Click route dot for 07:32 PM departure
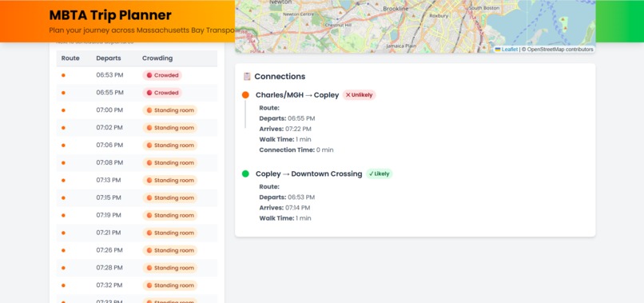The width and height of the screenshot is (644, 303). (x=63, y=285)
